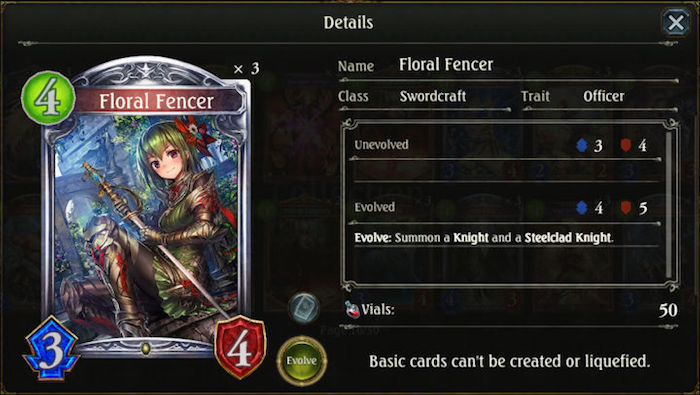Click the Steelclad Knight keyword link

(x=567, y=238)
